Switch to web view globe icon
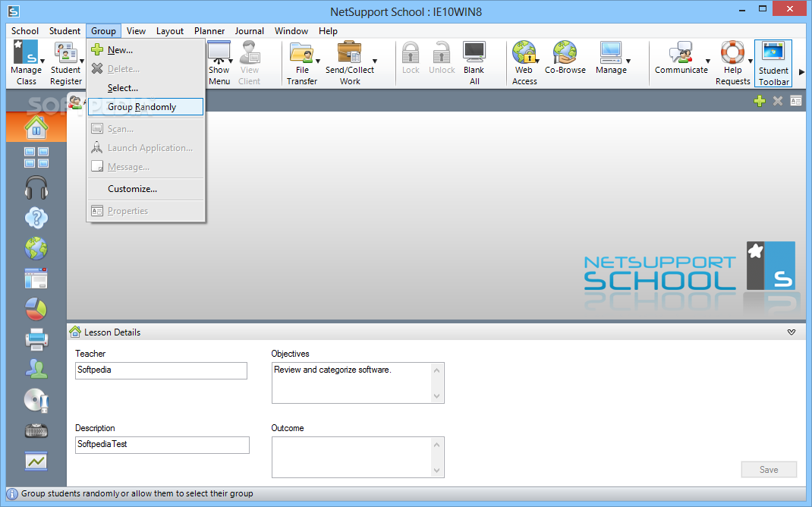812x507 pixels. [36, 249]
